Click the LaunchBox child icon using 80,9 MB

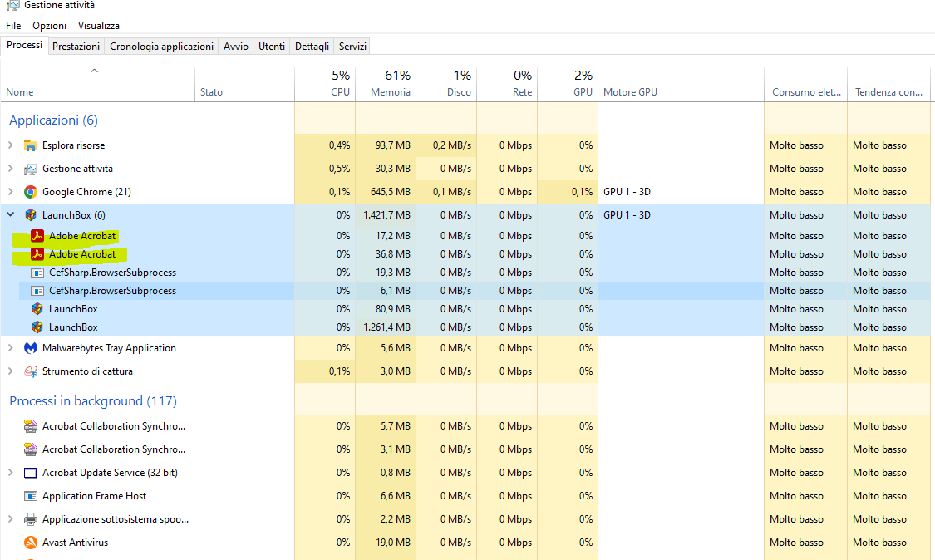(x=37, y=309)
